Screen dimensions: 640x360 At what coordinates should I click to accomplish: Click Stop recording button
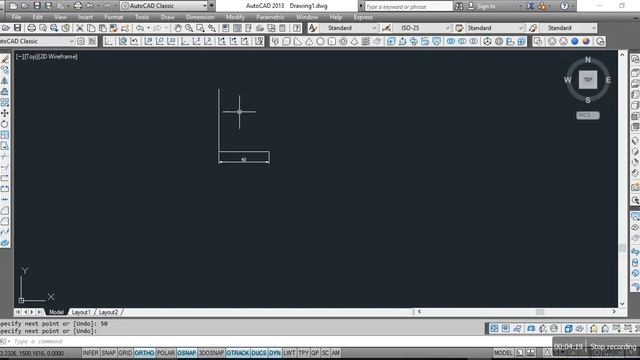pyautogui.click(x=613, y=347)
